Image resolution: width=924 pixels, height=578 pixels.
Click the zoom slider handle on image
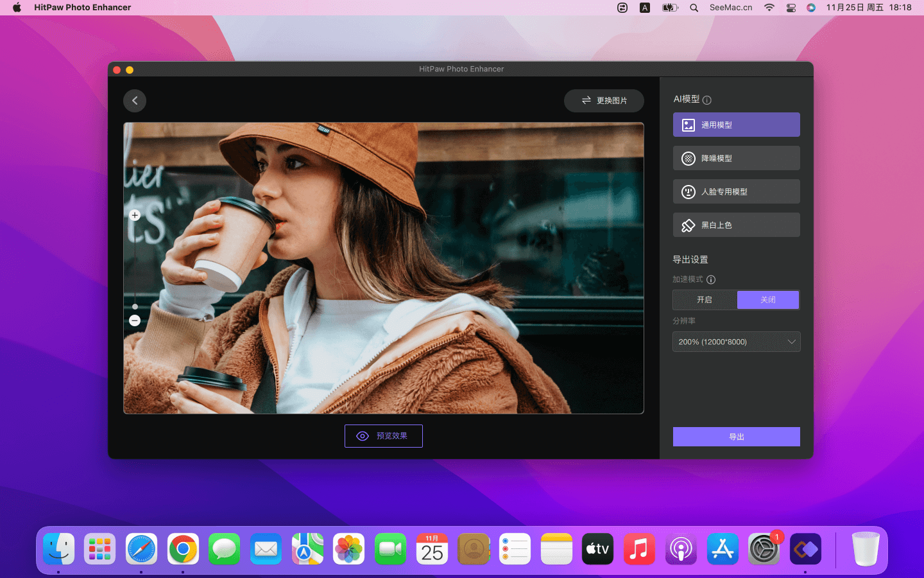[x=135, y=307]
